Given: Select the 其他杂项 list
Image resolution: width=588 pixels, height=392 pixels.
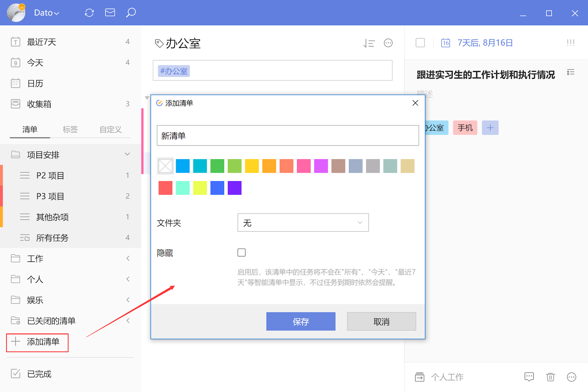Looking at the screenshot, I should click(71, 217).
